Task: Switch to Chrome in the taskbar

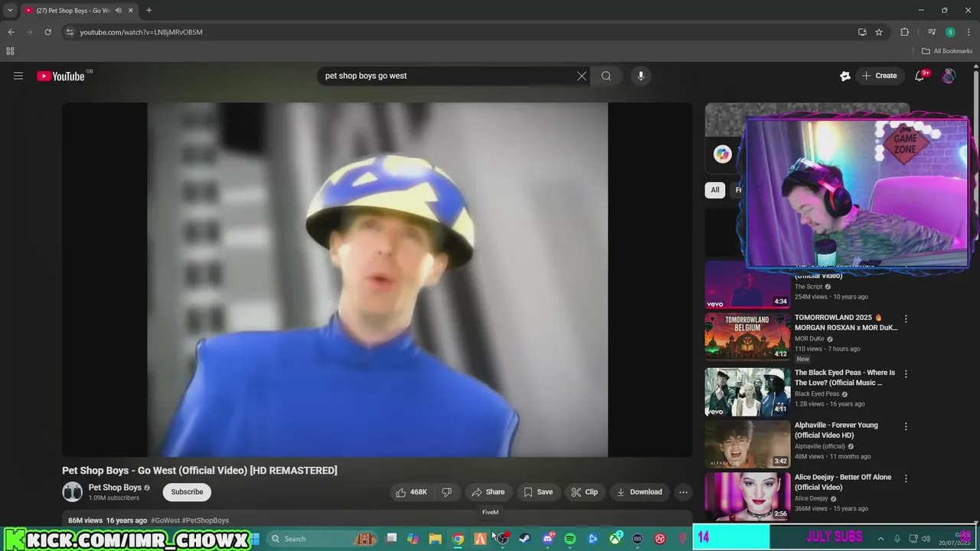Action: point(458,539)
